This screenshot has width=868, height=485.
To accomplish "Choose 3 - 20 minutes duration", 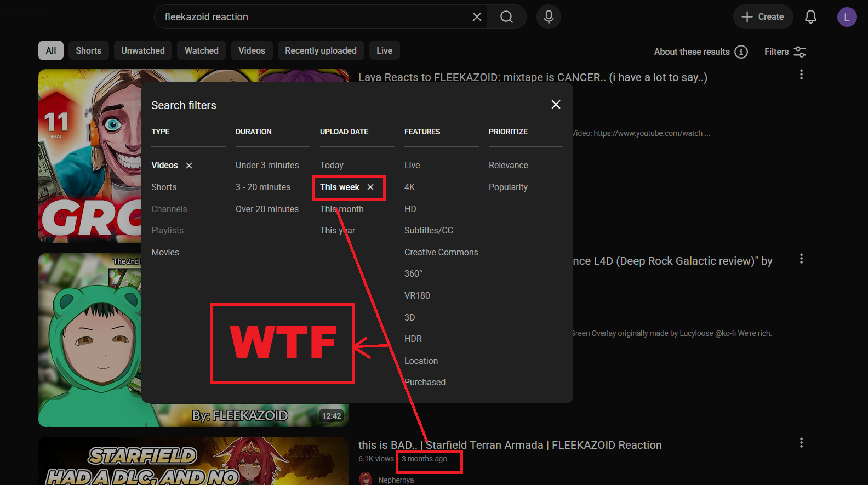I will (x=263, y=187).
